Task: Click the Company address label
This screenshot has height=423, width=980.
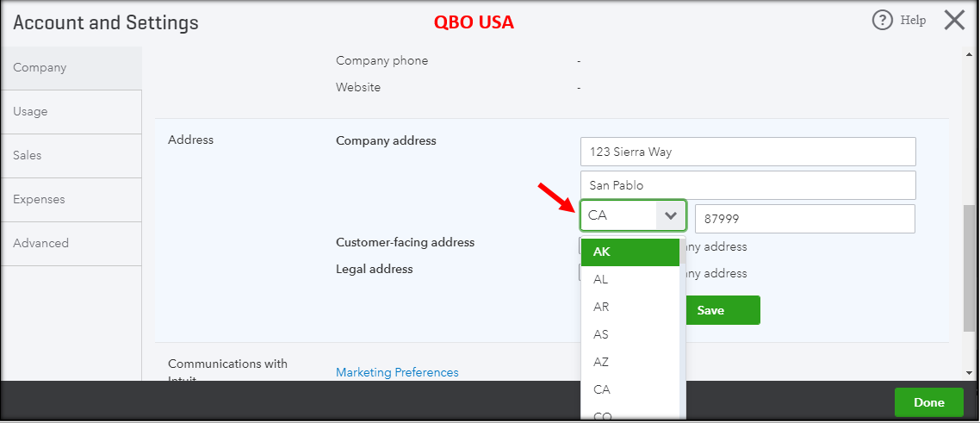Action: click(x=386, y=141)
